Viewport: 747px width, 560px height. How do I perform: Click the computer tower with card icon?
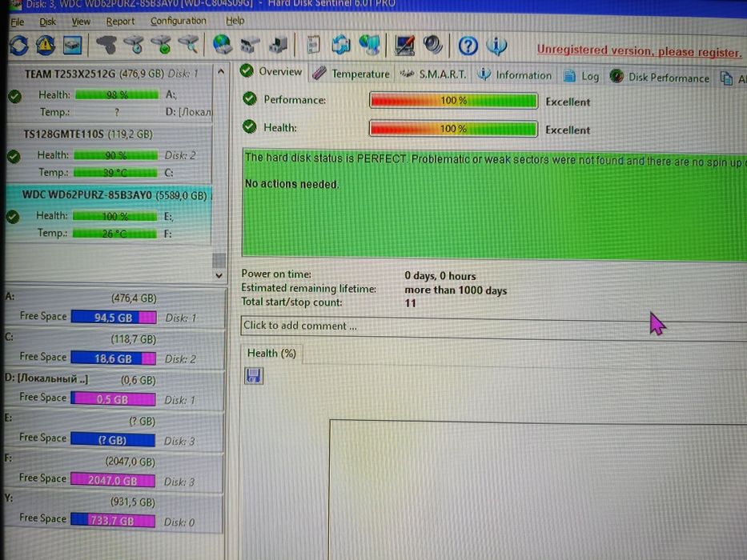[278, 46]
